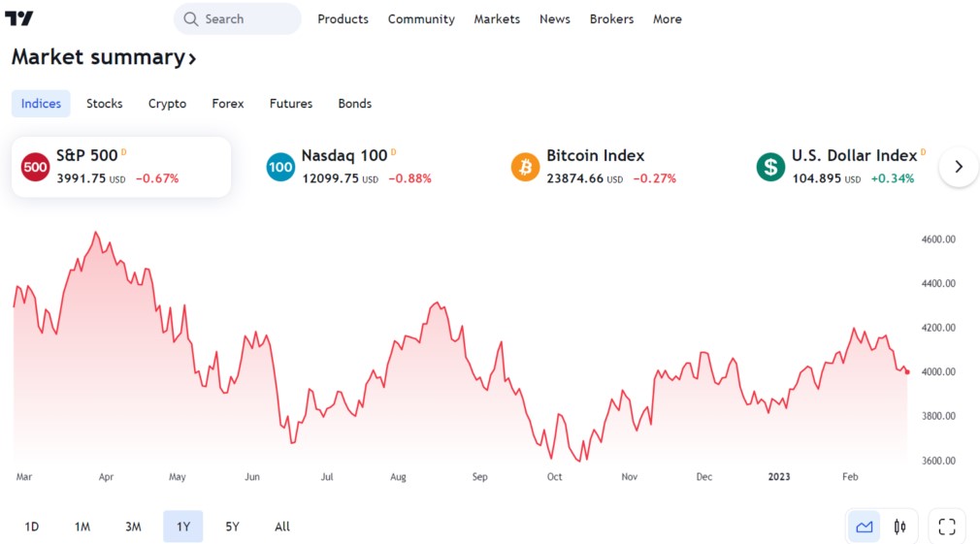Click the U.S. Dollar Index green icon
This screenshot has width=980, height=544.
point(770,167)
